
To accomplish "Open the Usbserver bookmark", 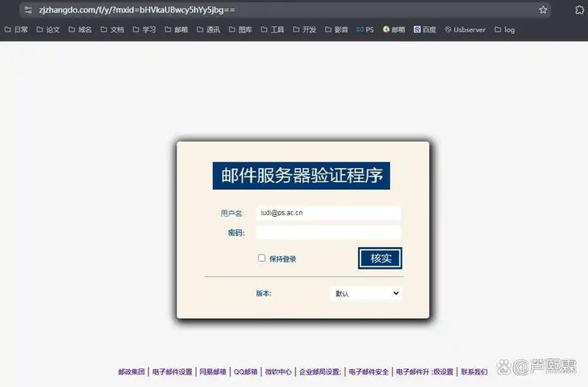I will [465, 29].
